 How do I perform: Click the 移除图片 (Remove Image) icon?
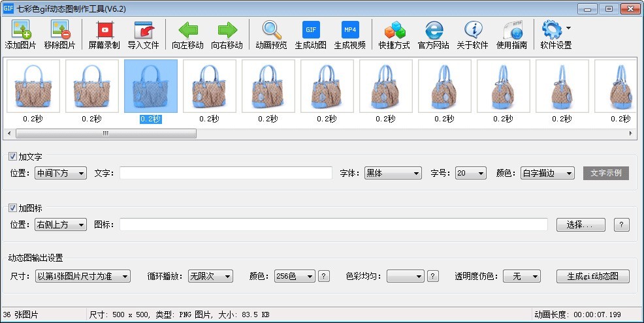tap(59, 35)
